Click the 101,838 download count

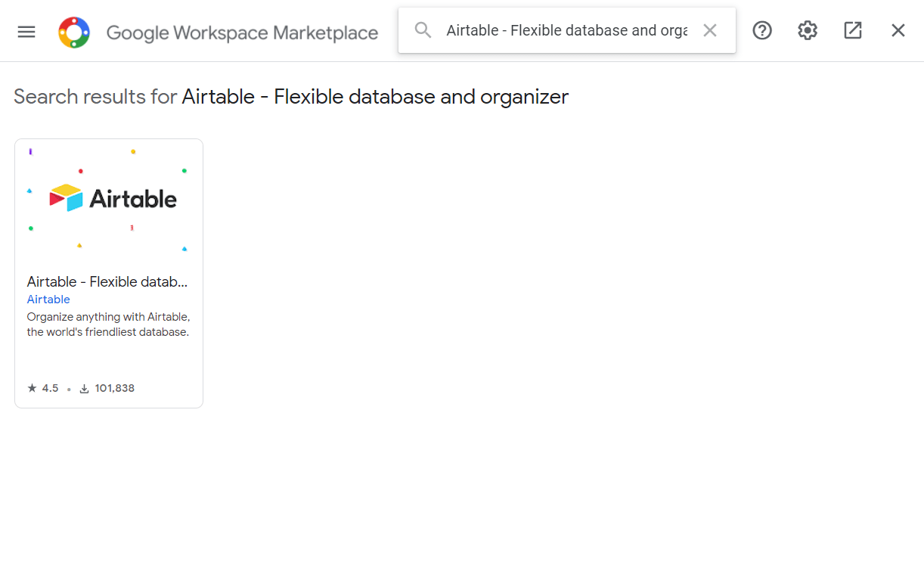(115, 388)
